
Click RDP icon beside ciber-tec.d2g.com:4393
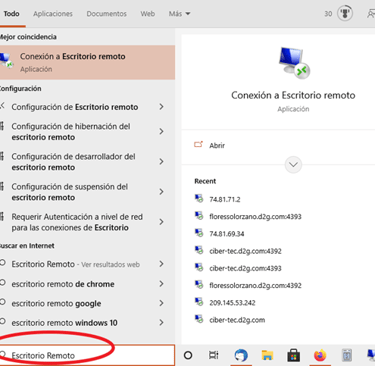coord(199,267)
